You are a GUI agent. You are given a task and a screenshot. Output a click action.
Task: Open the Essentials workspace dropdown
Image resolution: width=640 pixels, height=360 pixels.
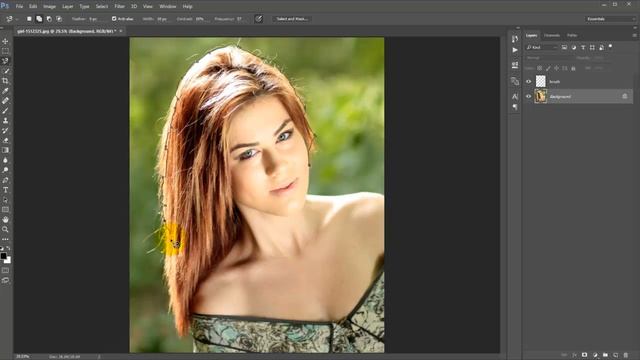[610, 19]
